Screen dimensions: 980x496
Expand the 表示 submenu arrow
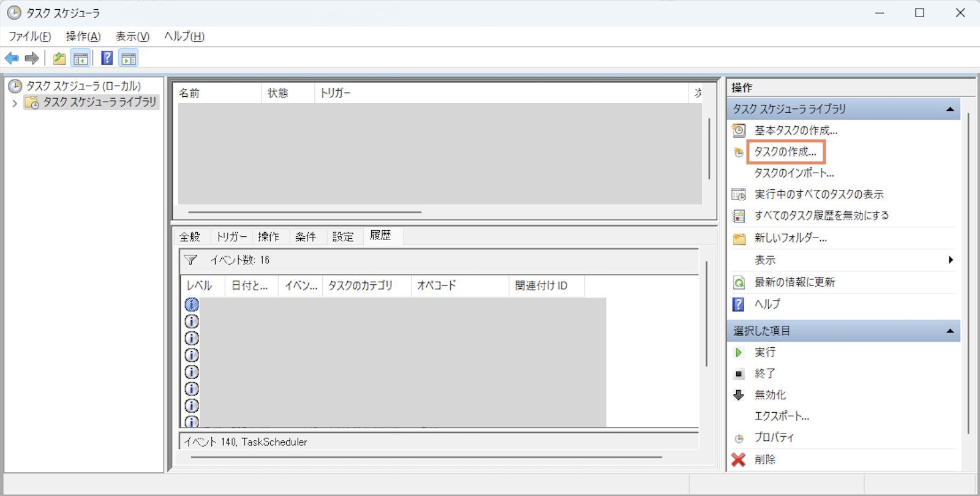[x=951, y=260]
